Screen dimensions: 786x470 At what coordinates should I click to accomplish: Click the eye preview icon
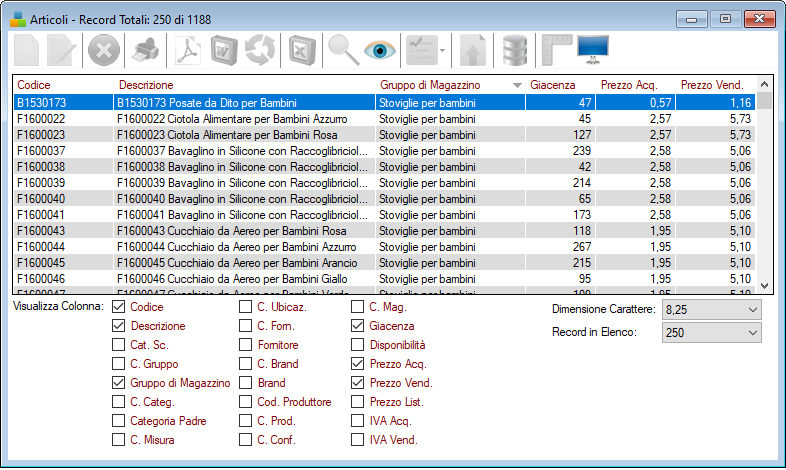pos(380,49)
